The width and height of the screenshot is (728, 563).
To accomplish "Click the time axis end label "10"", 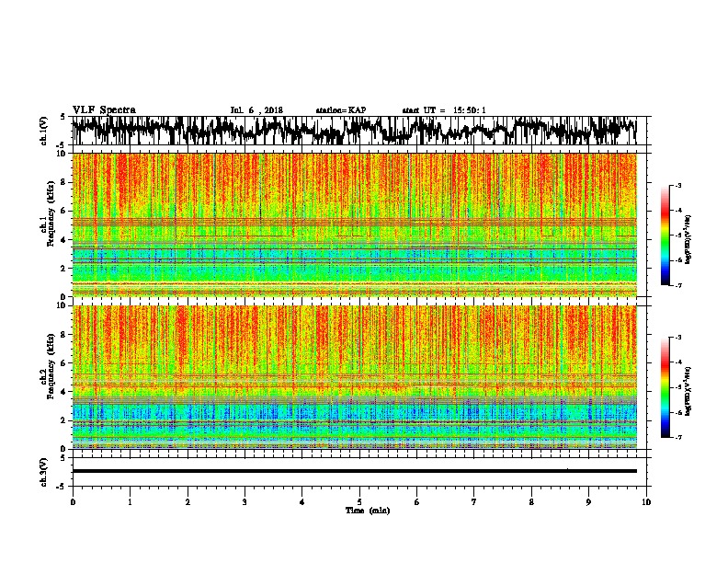I will click(646, 502).
